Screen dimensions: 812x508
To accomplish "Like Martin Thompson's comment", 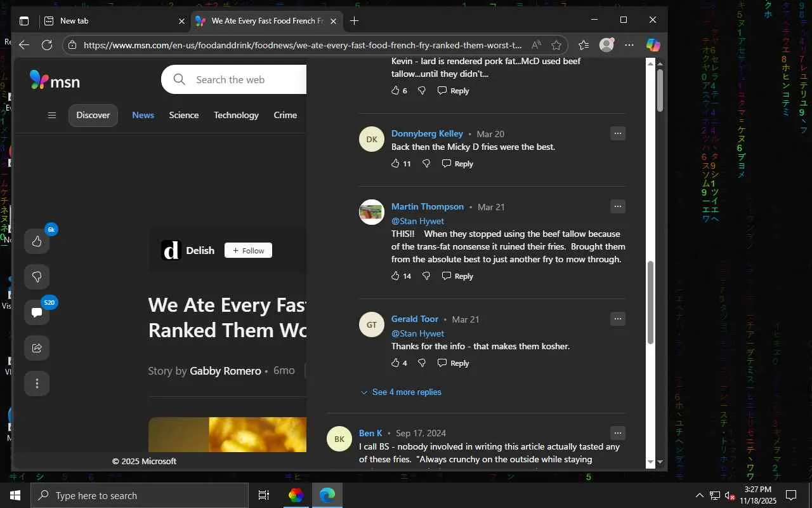I will pyautogui.click(x=396, y=276).
